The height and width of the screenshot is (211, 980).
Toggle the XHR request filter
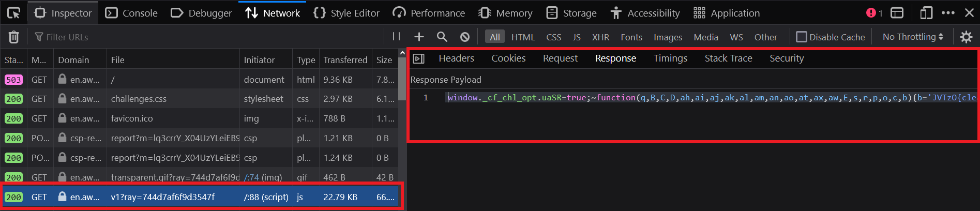600,37
